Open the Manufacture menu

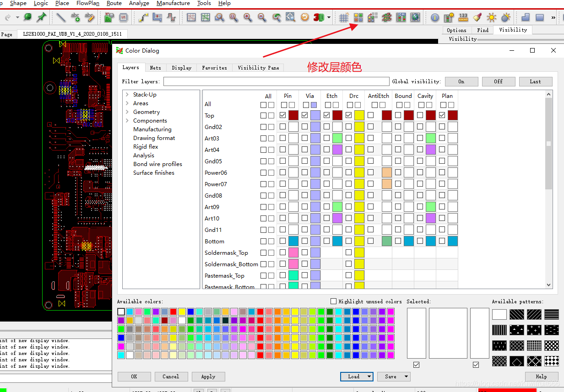[x=173, y=3]
